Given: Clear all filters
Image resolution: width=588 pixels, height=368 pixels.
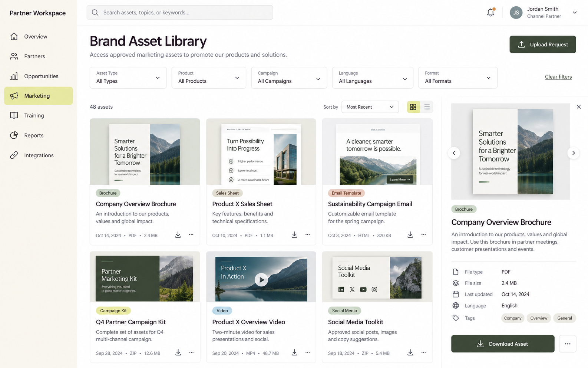Looking at the screenshot, I should pyautogui.click(x=558, y=77).
